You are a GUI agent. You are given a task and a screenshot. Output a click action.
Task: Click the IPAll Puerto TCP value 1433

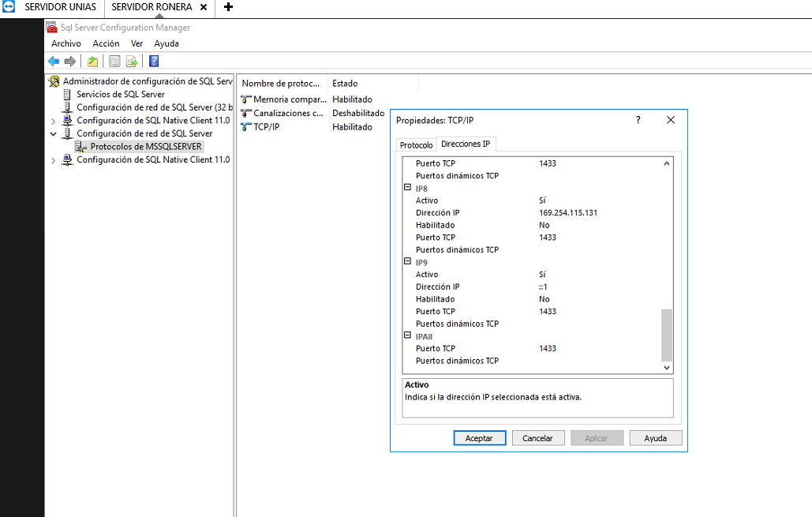click(x=548, y=349)
